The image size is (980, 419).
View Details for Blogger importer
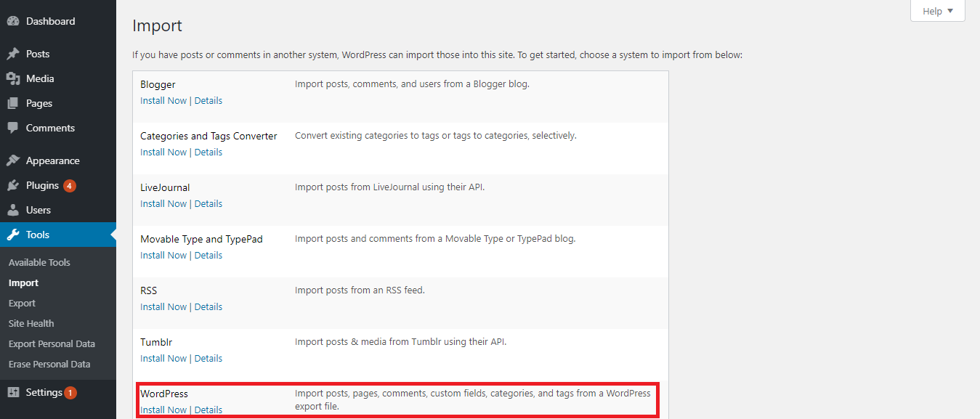click(x=208, y=100)
